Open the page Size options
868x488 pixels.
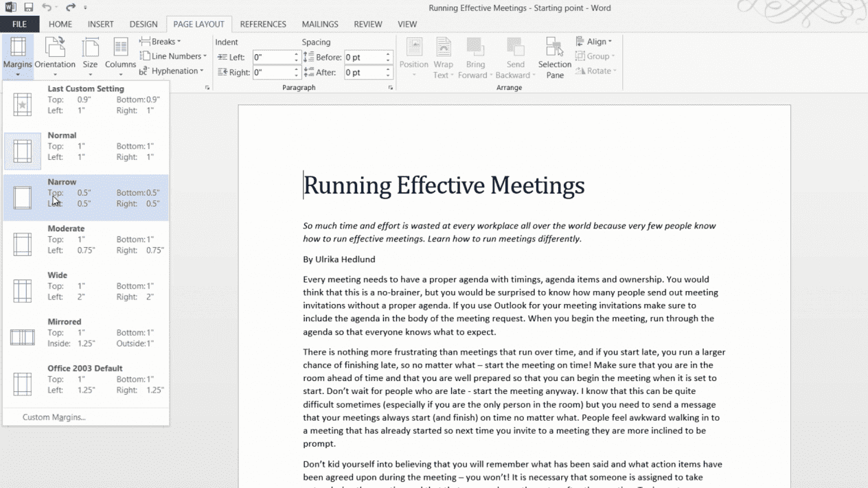[90, 57]
